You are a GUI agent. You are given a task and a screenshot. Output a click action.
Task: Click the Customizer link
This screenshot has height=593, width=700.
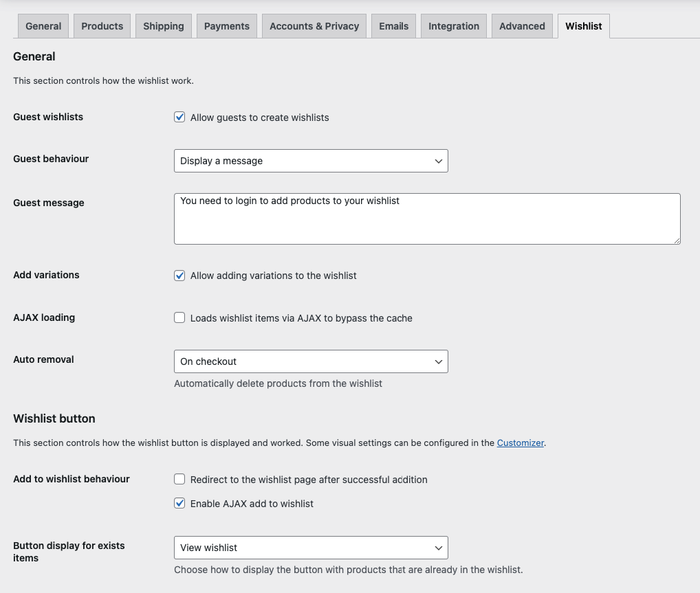click(x=521, y=443)
